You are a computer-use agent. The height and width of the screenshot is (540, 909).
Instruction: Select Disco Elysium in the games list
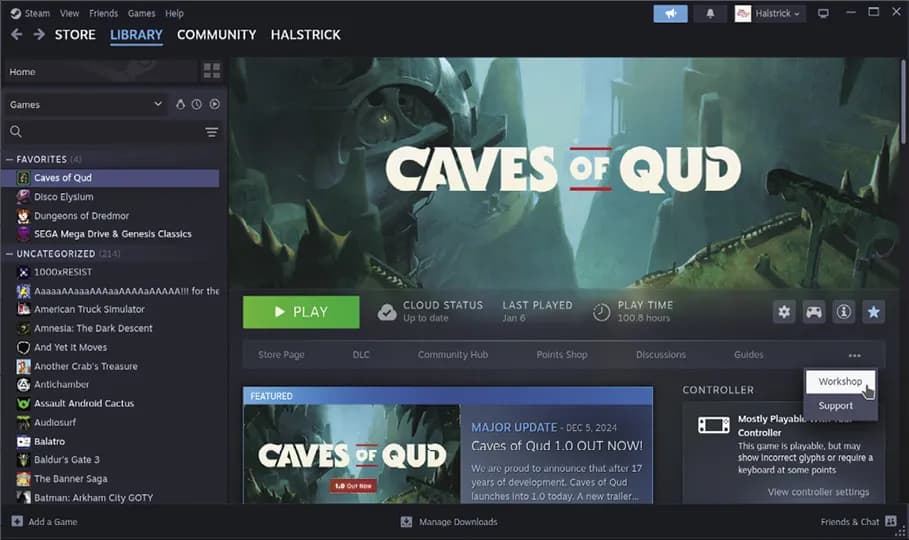point(64,197)
